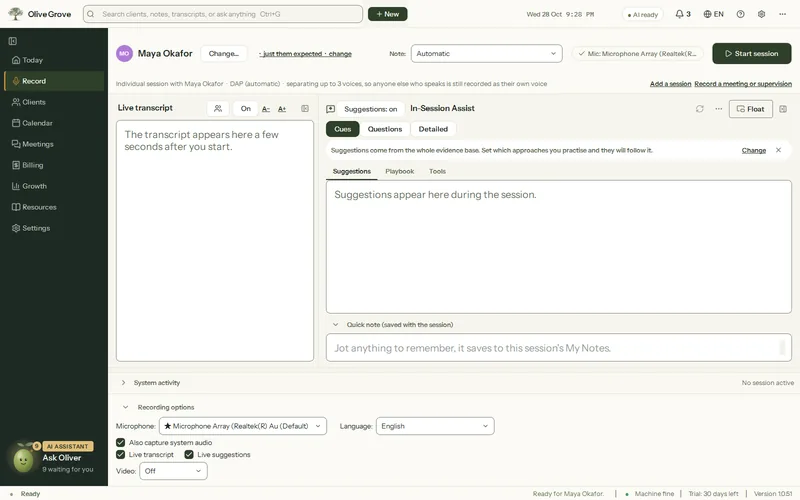
Task: Toggle Also capture system audio checkbox
Action: point(120,442)
